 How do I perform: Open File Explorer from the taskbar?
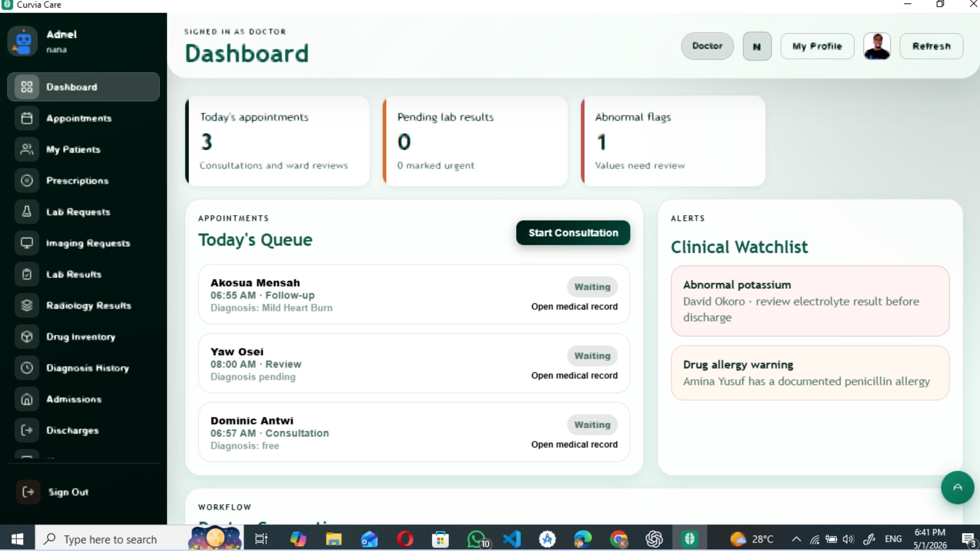pos(333,539)
